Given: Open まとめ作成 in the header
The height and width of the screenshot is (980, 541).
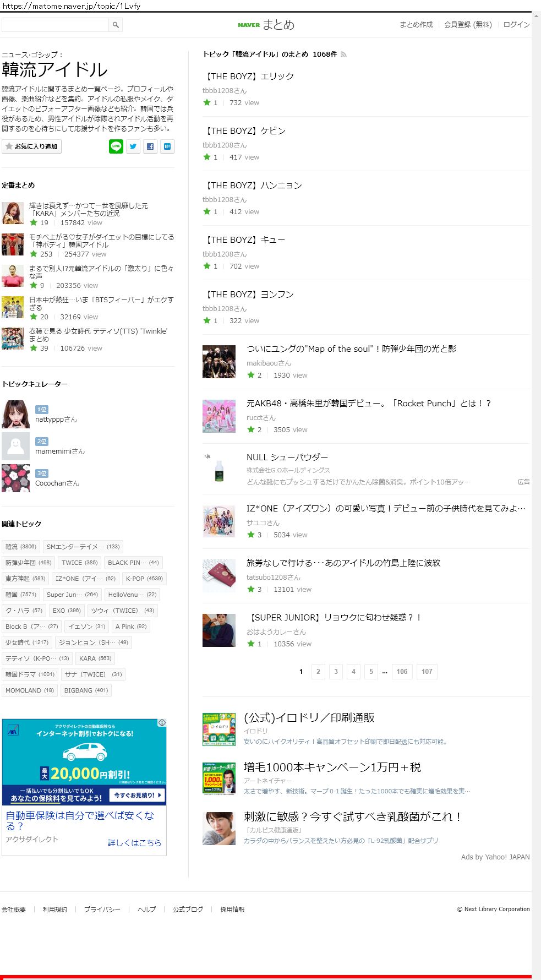Looking at the screenshot, I should click(416, 25).
